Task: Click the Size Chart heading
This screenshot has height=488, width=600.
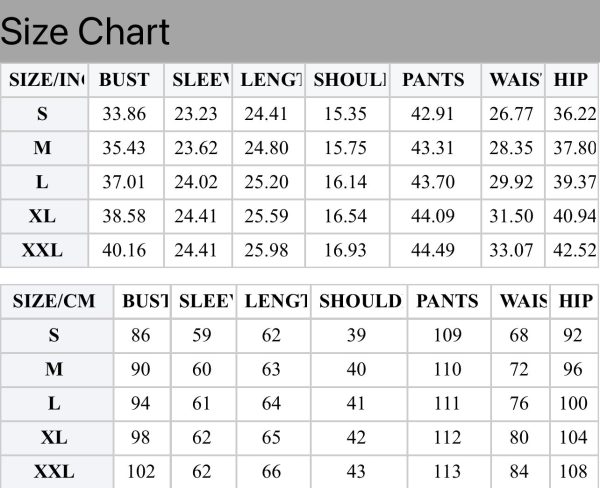Action: pos(85,32)
